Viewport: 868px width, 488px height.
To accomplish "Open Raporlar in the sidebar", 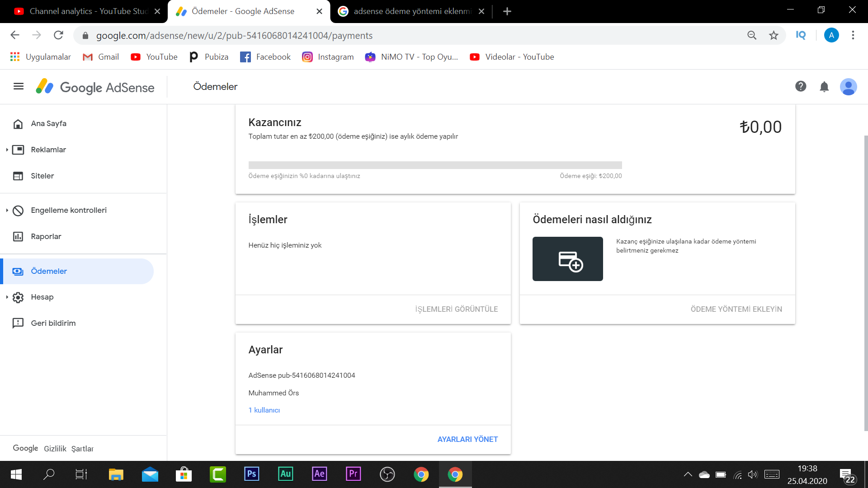I will [46, 236].
